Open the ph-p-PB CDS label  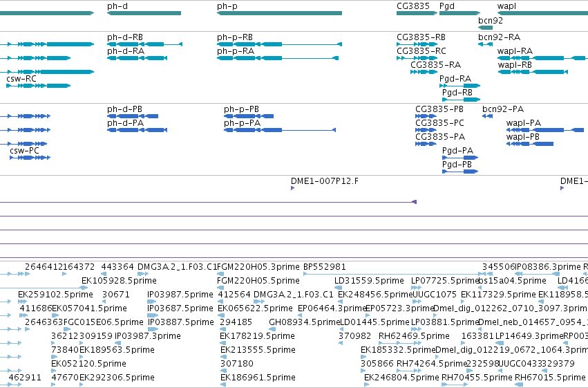pyautogui.click(x=242, y=109)
